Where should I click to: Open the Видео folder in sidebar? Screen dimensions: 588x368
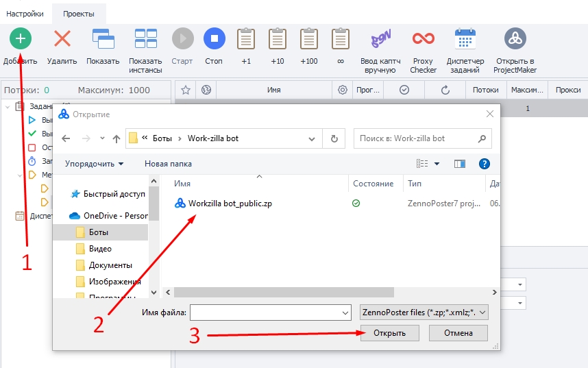(x=94, y=249)
